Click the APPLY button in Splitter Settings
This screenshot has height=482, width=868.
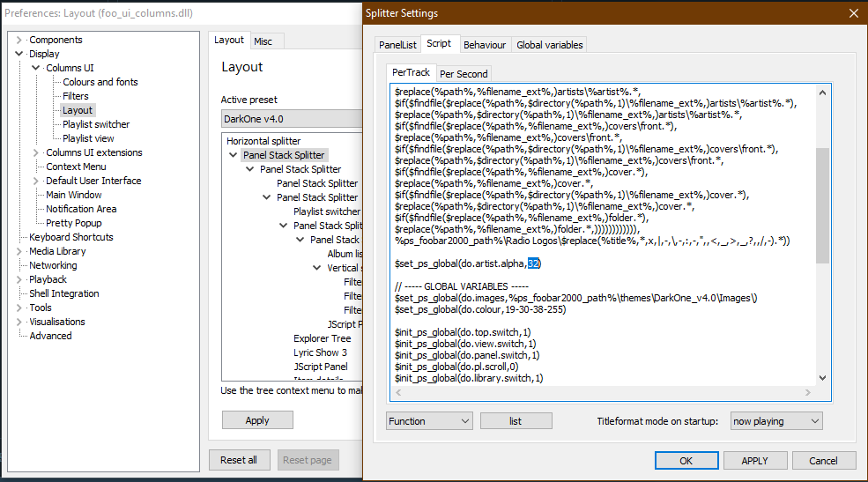(x=754, y=460)
